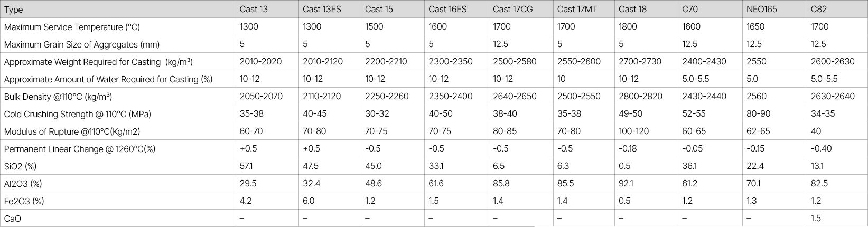Select the Cold Crushing Strength row label
This screenshot has width=868, height=227.
pyautogui.click(x=73, y=114)
